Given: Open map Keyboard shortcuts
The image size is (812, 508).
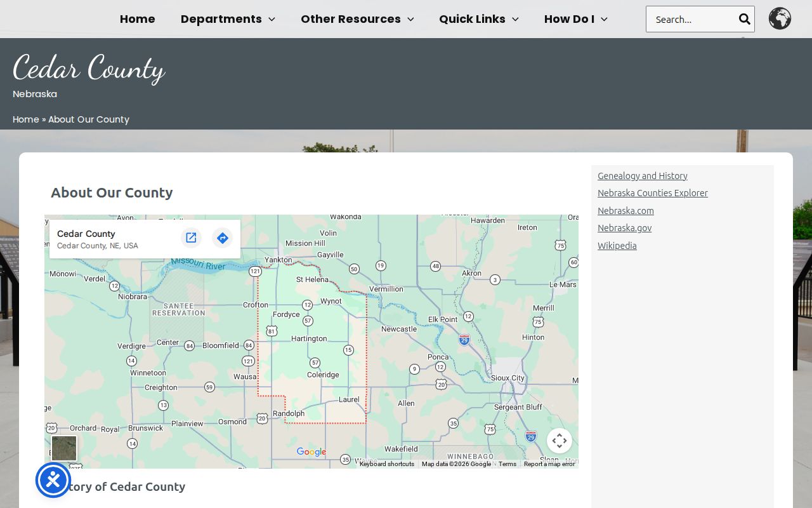Looking at the screenshot, I should [387, 464].
